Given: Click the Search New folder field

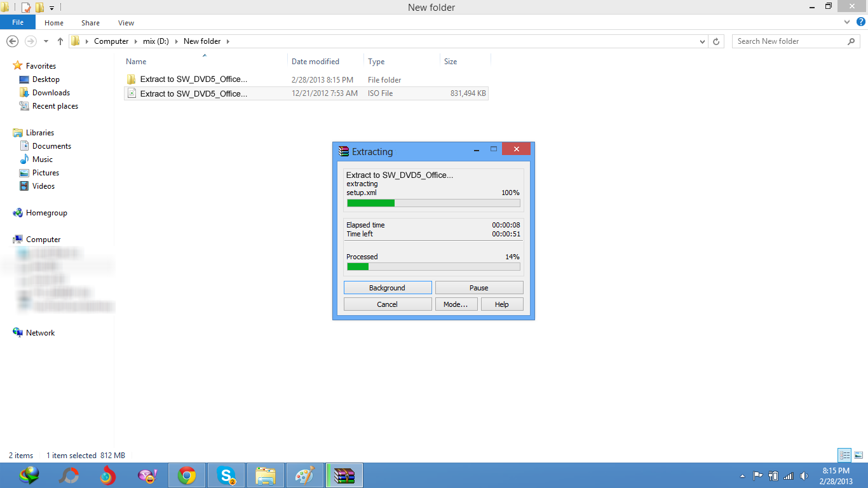Looking at the screenshot, I should coord(790,41).
